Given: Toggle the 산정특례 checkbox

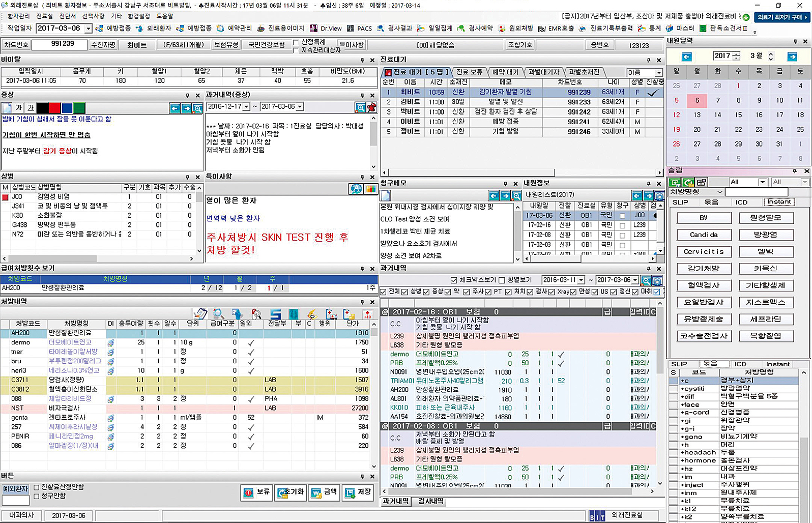Looking at the screenshot, I should pyautogui.click(x=296, y=42).
